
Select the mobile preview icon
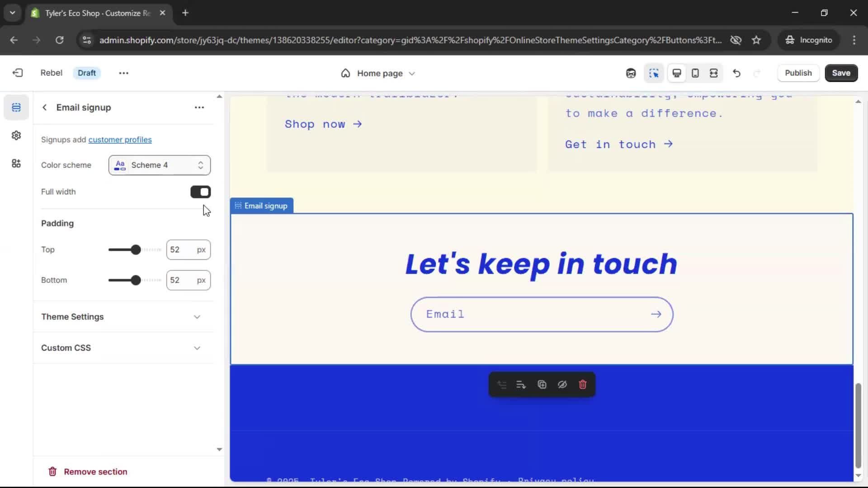[x=695, y=73]
